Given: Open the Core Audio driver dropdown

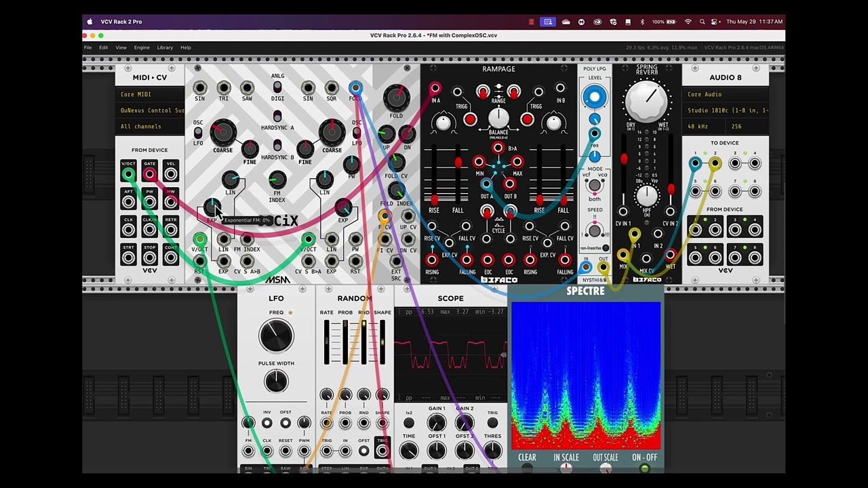Looking at the screenshot, I should click(x=725, y=94).
